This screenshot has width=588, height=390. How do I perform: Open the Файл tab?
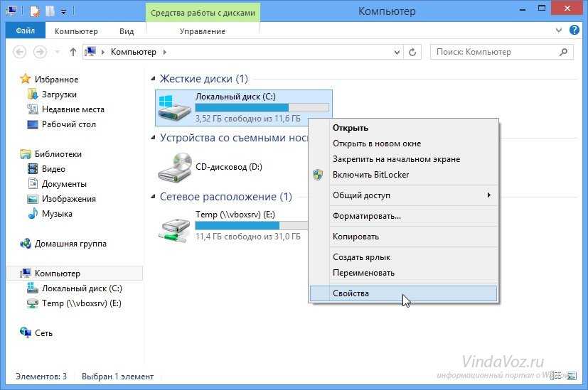click(25, 31)
